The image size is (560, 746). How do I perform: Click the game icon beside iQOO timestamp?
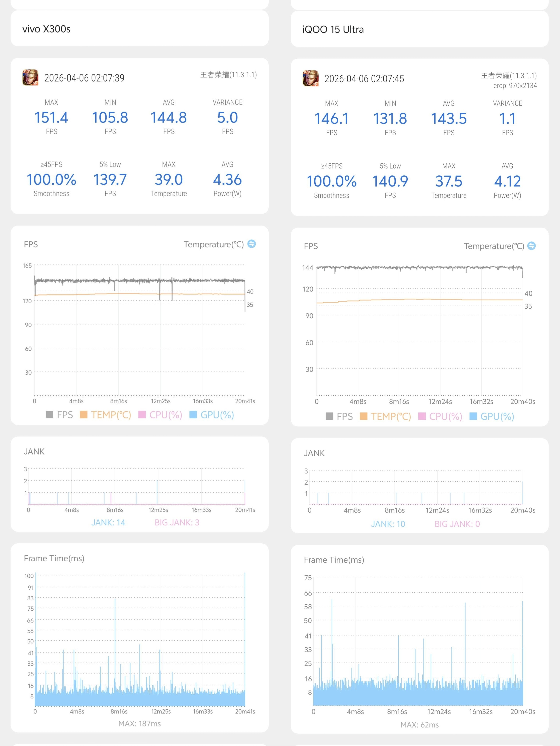[310, 79]
